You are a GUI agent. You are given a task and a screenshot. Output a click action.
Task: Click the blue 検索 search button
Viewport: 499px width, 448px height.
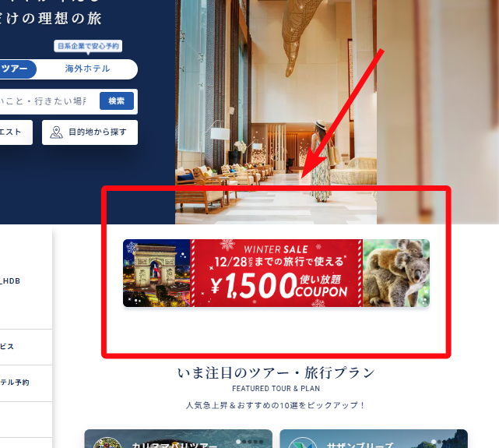coord(117,101)
